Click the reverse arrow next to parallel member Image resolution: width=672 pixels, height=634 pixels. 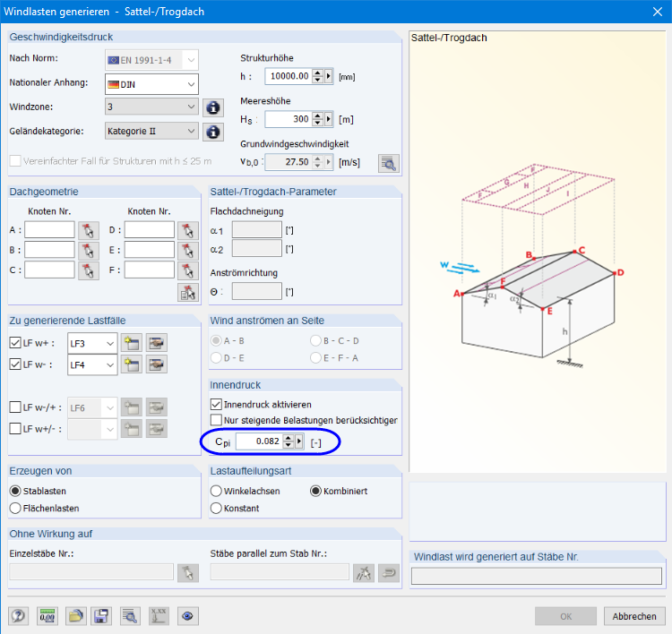point(389,573)
